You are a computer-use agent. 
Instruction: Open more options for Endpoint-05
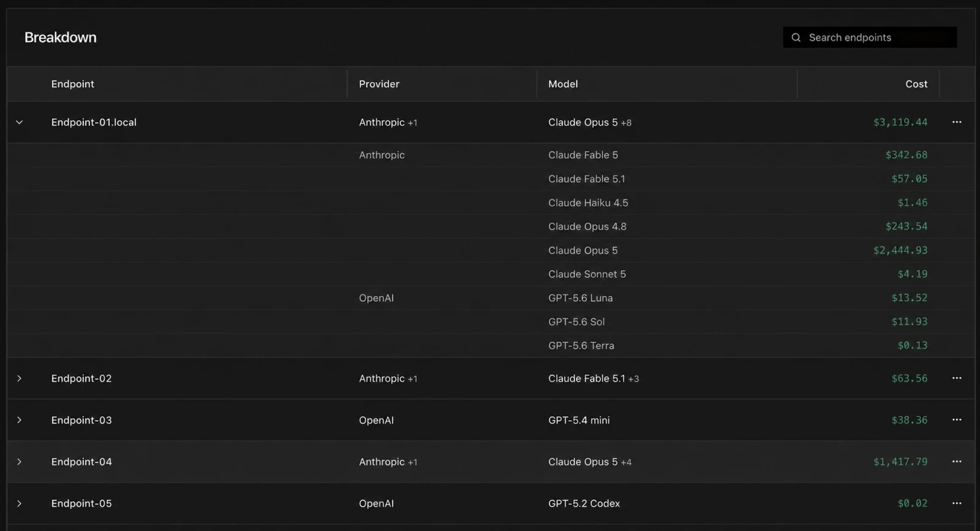[x=957, y=503]
